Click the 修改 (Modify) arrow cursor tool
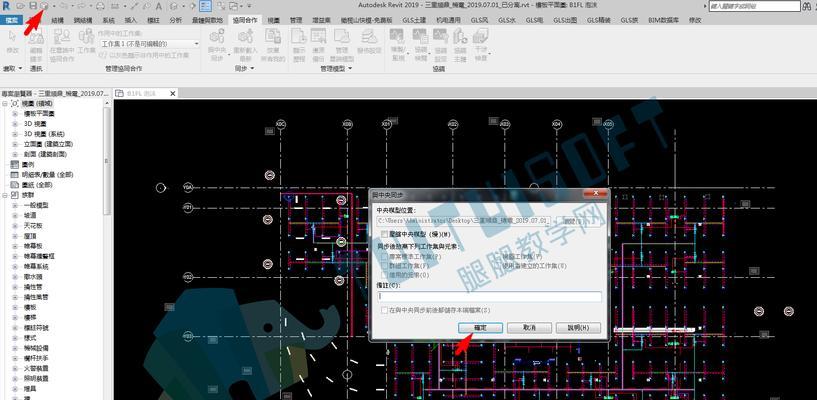Image resolution: width=817 pixels, height=400 pixels. click(x=13, y=42)
